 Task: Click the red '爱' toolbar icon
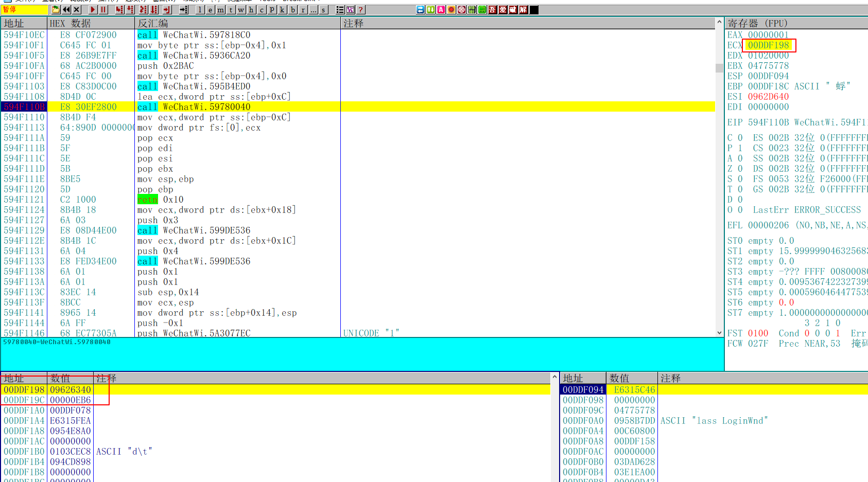(503, 10)
